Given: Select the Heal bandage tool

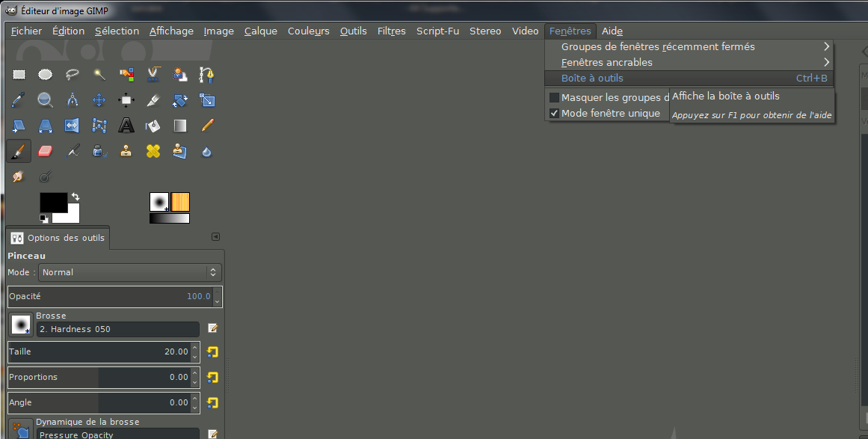Looking at the screenshot, I should tap(153, 152).
